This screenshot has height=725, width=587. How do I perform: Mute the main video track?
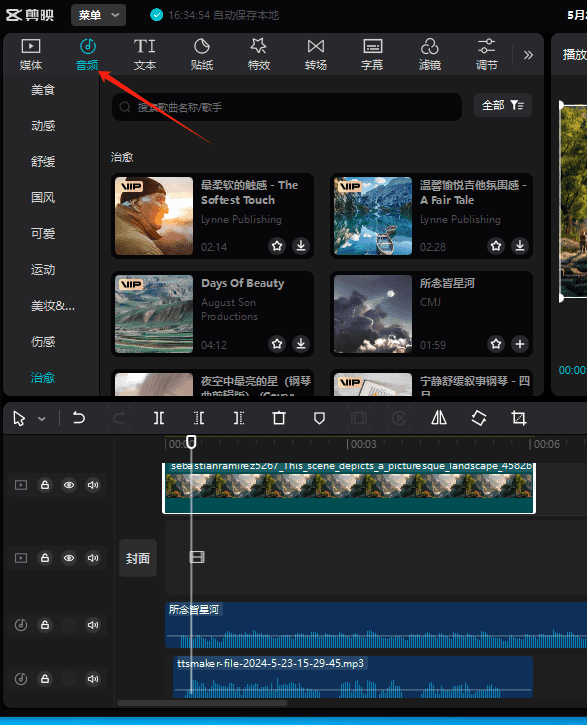point(93,485)
